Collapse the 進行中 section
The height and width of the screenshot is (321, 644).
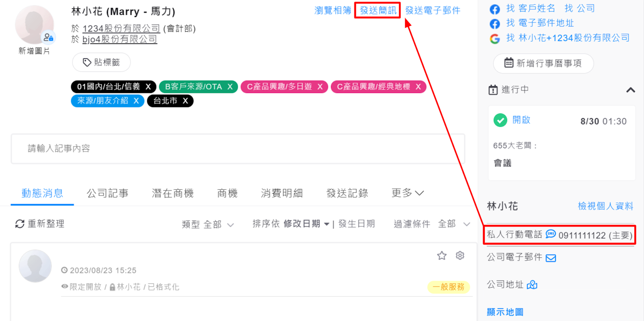tap(630, 90)
